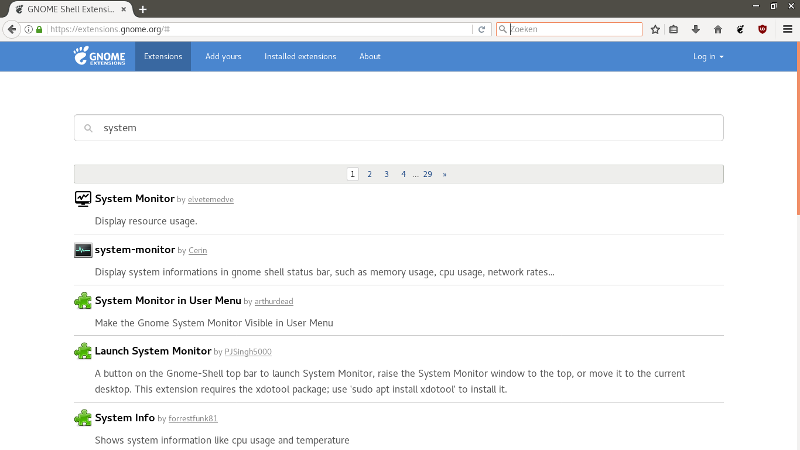View author profile Cerin
The width and height of the screenshot is (800, 450).
197,251
